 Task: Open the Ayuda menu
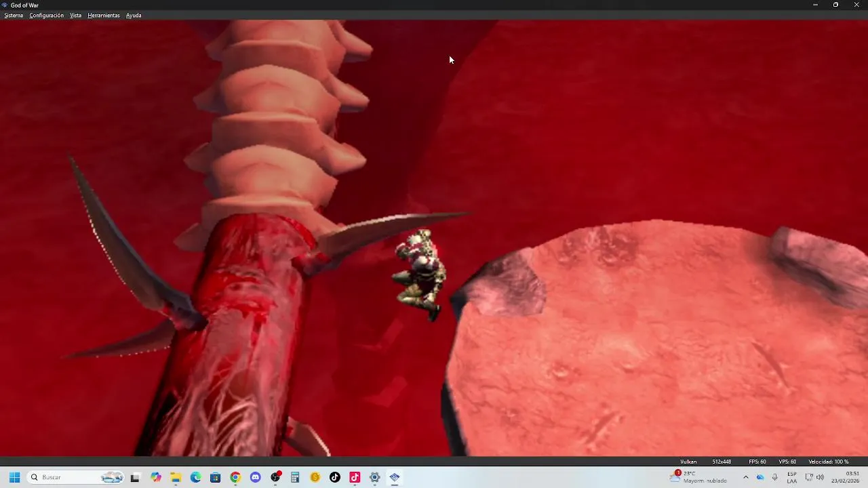click(134, 15)
